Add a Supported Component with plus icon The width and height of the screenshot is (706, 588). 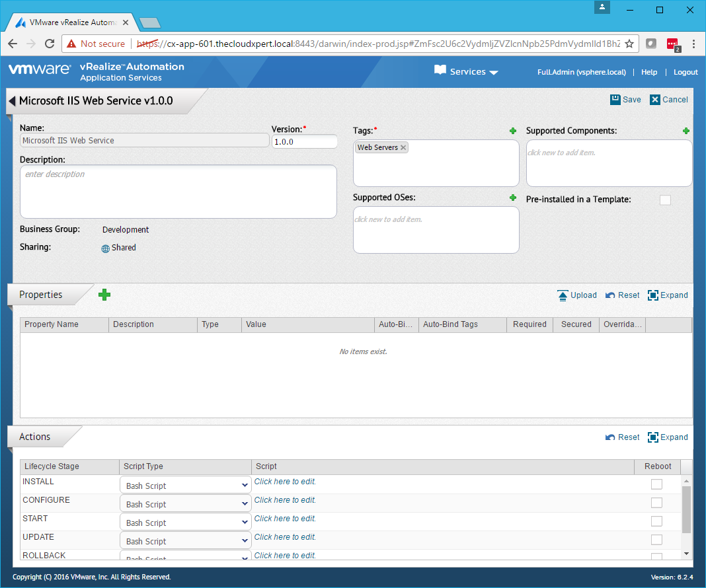tap(686, 131)
